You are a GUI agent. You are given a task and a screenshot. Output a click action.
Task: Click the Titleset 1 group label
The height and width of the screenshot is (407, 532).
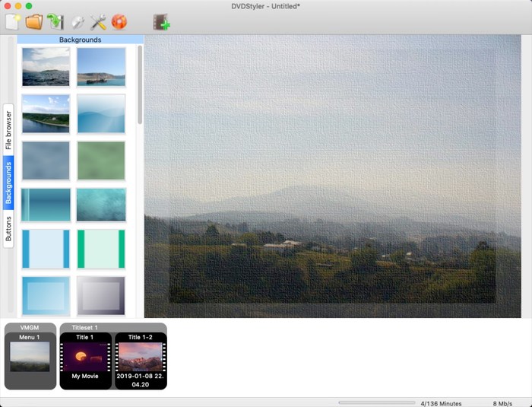click(85, 328)
